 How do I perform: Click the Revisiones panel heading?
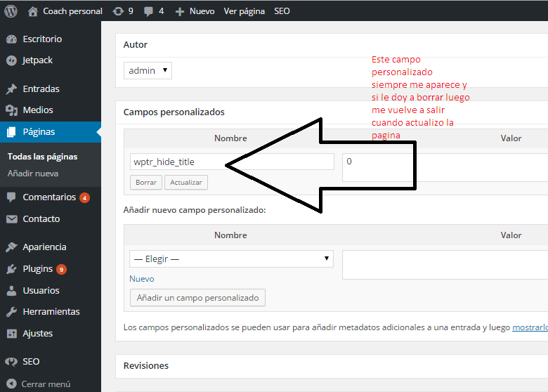(x=146, y=366)
